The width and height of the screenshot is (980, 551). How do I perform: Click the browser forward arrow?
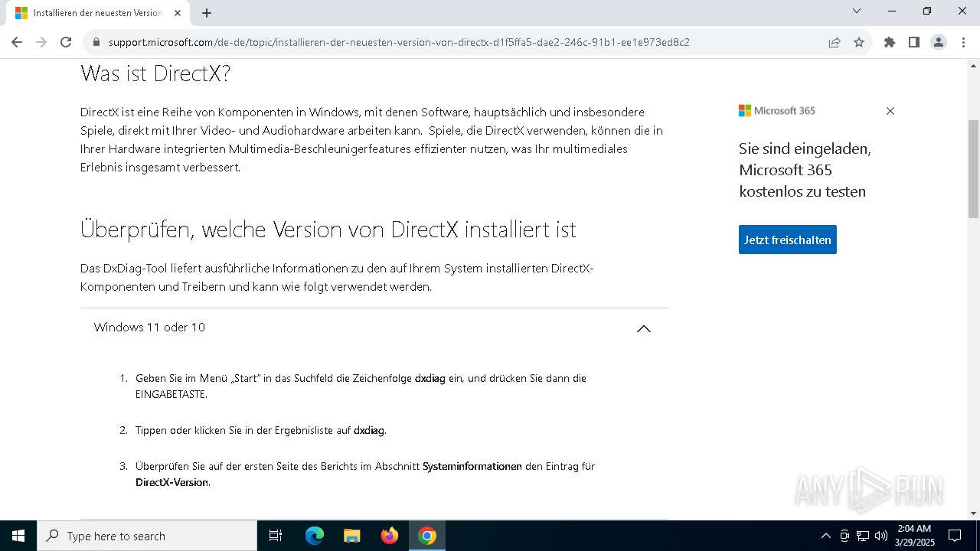coord(41,42)
